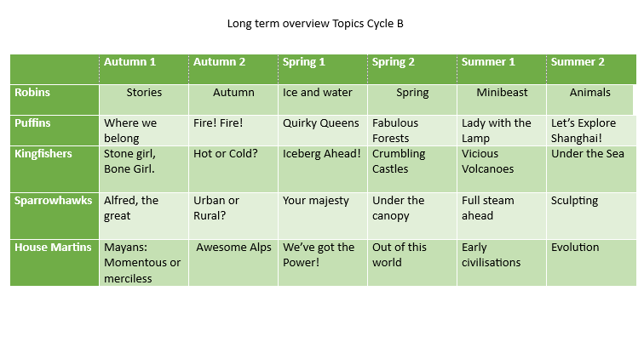644x342 pixels.
Task: Select the 'Iceberg Ahead!' cell
Action: [321, 154]
